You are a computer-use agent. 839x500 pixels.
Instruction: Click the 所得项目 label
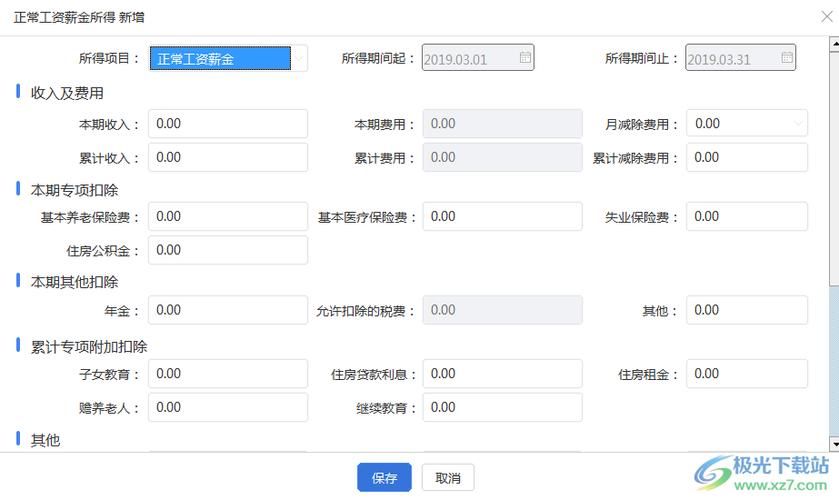click(109, 58)
